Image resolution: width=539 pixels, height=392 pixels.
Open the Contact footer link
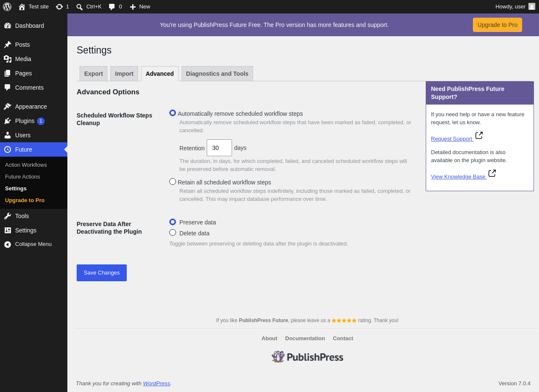pyautogui.click(x=343, y=338)
